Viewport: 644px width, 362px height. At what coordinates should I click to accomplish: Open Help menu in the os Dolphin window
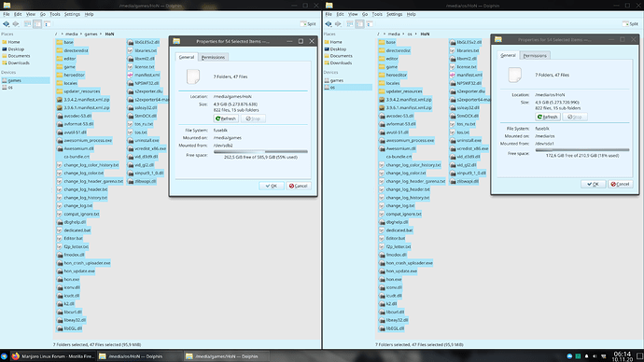[411, 14]
